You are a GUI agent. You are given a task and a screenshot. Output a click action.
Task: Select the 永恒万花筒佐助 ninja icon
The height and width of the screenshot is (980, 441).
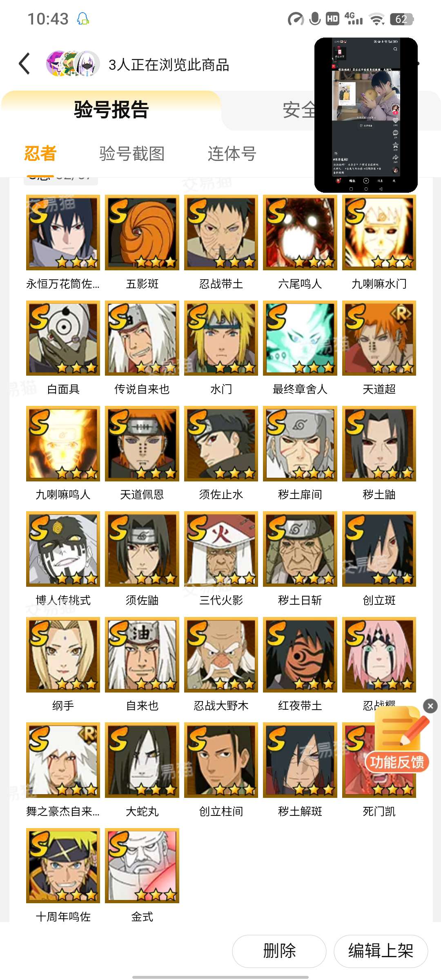pos(63,233)
